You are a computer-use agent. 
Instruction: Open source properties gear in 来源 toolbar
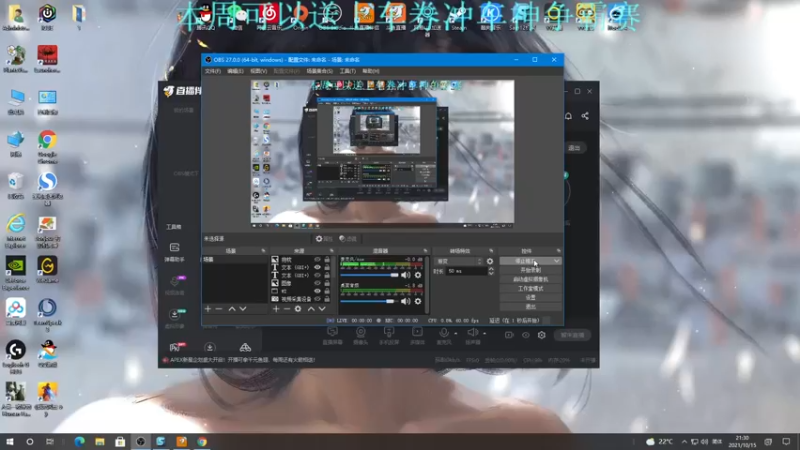(298, 309)
